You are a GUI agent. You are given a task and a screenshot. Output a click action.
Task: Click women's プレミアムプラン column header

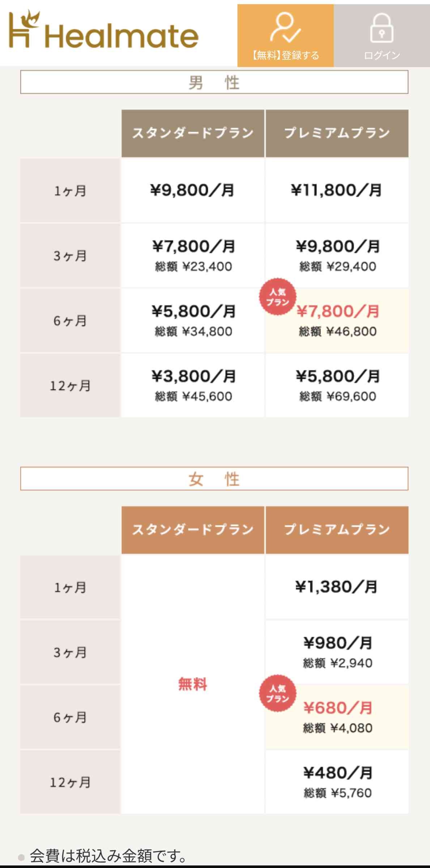(x=337, y=530)
